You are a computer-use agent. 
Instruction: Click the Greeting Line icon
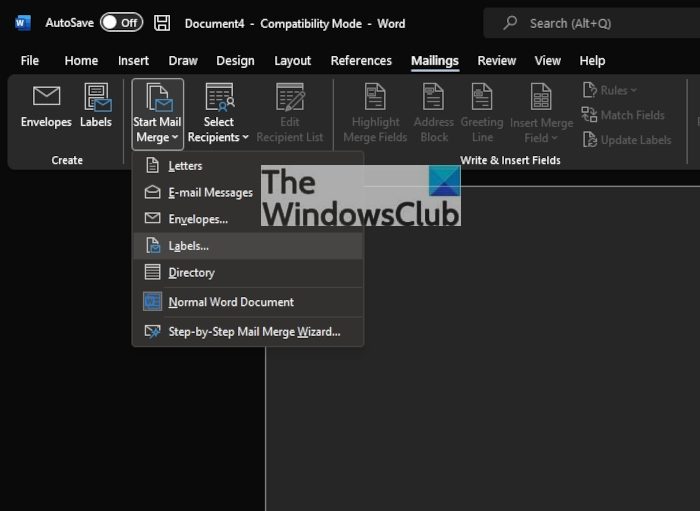(482, 96)
